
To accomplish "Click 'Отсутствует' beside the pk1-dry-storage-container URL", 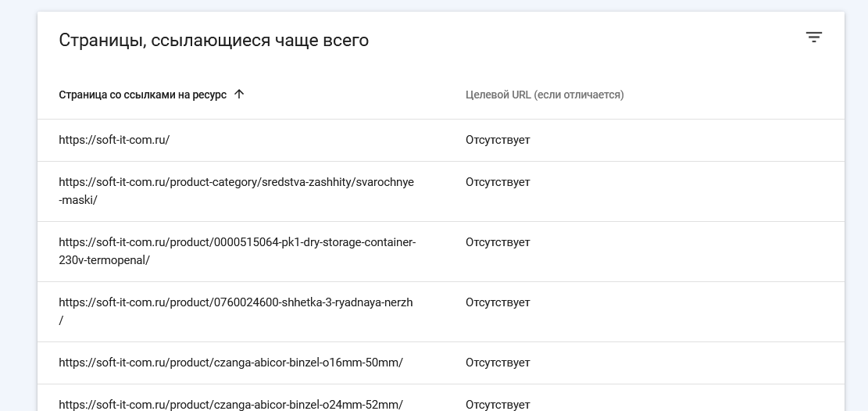I will 498,242.
